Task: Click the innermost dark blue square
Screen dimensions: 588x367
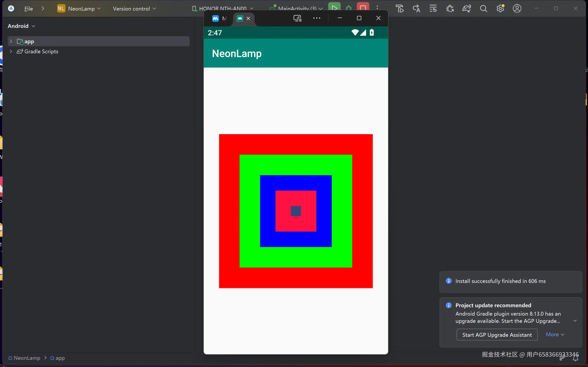Action: (x=296, y=211)
